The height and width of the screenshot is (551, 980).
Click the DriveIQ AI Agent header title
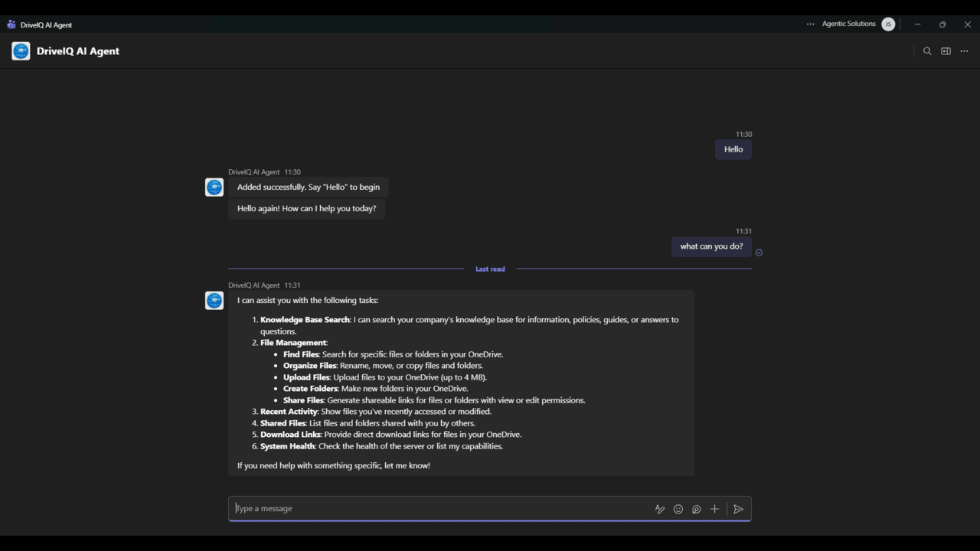coord(78,51)
